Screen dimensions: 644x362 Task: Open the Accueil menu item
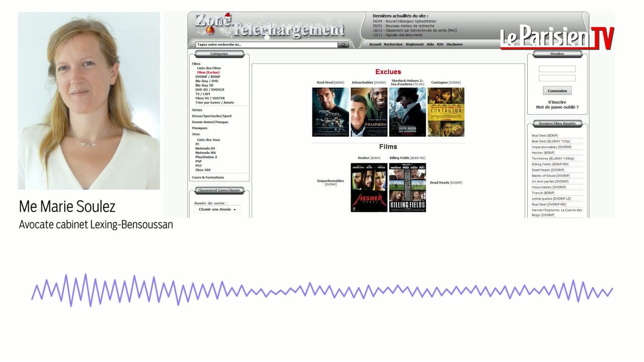coord(375,44)
